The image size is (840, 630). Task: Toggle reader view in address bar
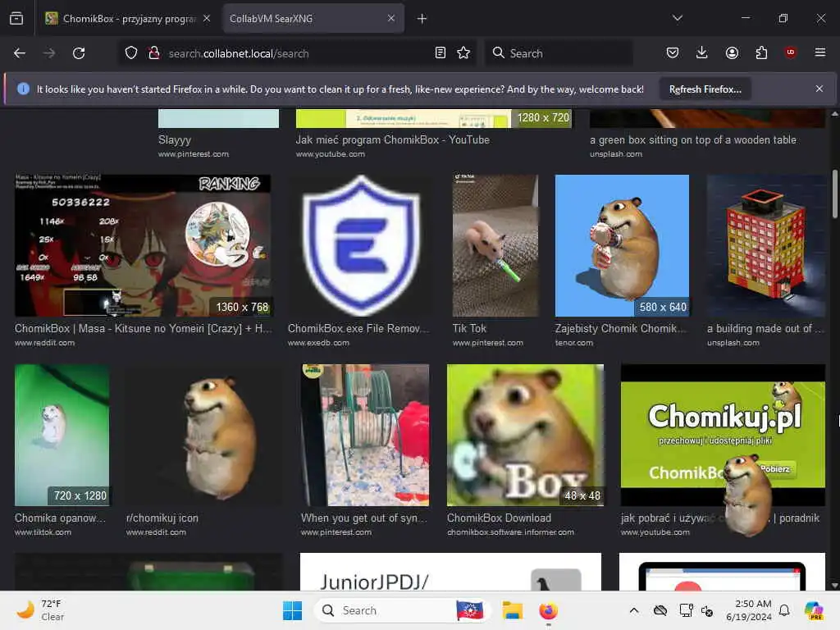pyautogui.click(x=441, y=53)
